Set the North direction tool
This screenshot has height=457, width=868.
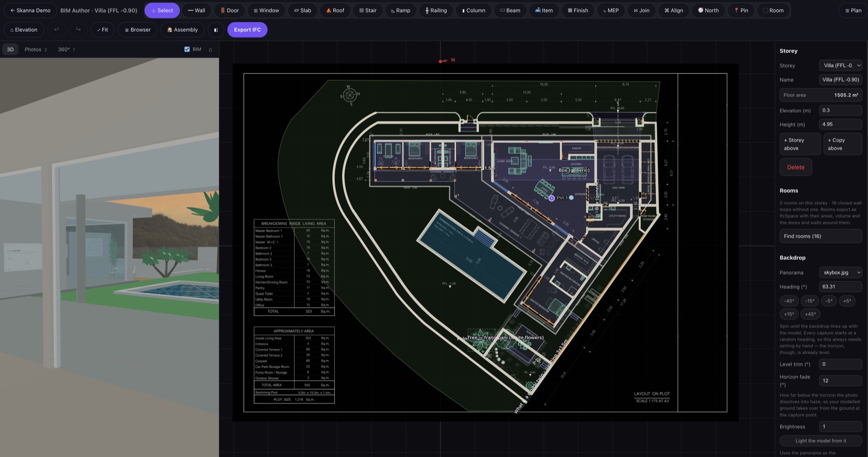click(708, 10)
